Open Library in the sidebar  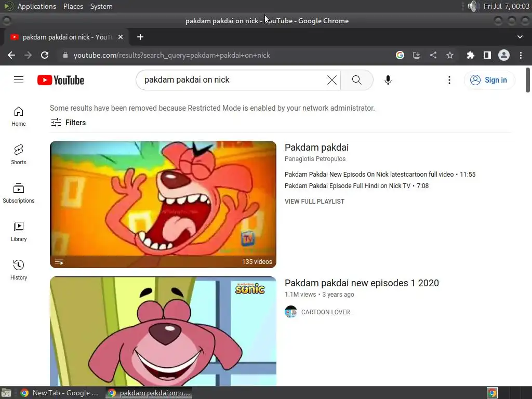pyautogui.click(x=19, y=231)
